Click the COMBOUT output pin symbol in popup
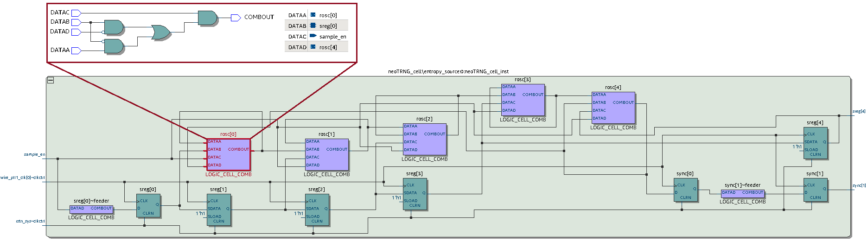868x242 pixels. coord(236,18)
